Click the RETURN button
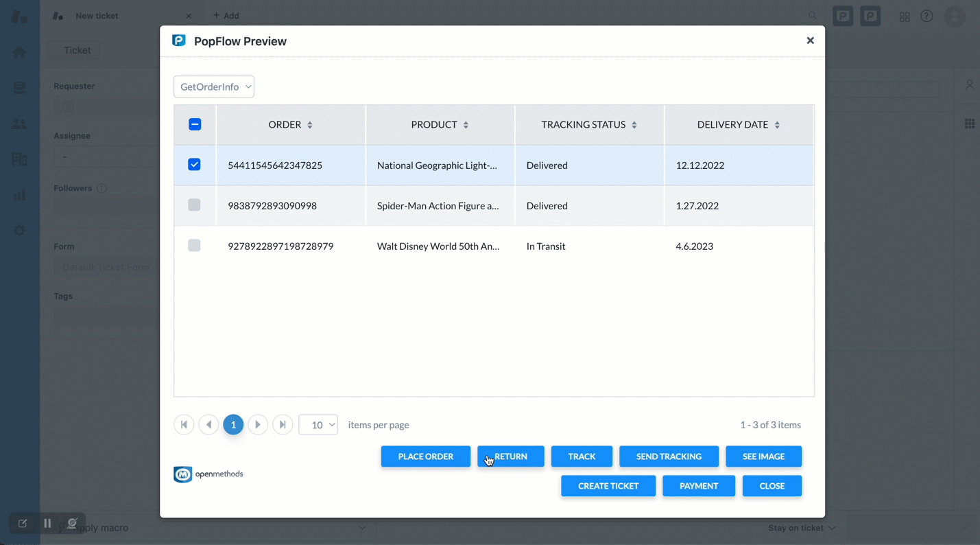The height and width of the screenshot is (545, 980). [511, 456]
